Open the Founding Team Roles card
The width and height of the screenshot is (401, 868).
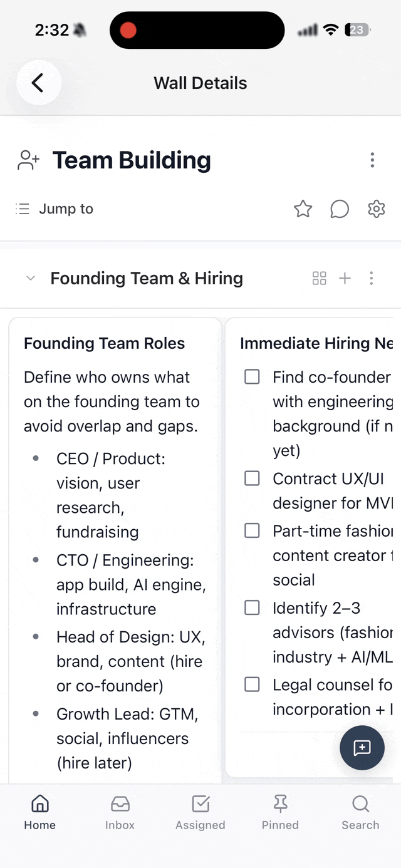[x=105, y=343]
